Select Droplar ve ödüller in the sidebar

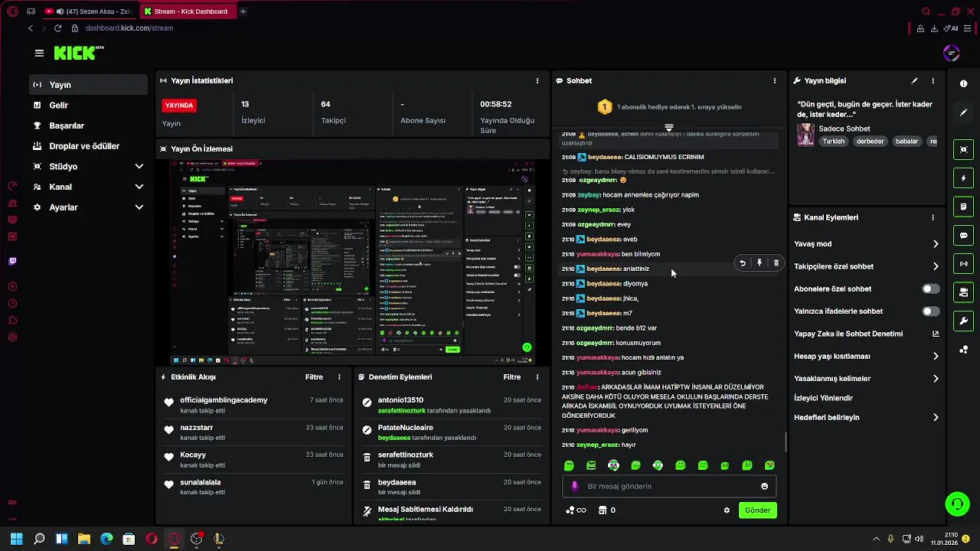pyautogui.click(x=89, y=146)
